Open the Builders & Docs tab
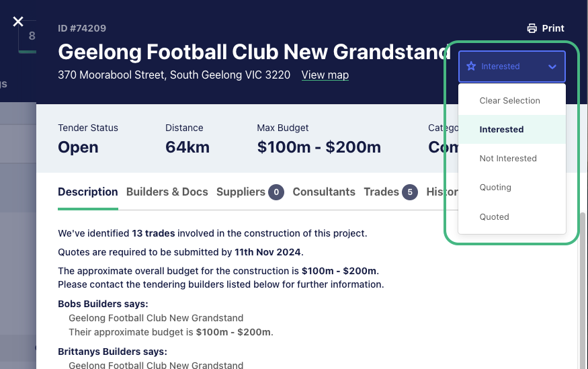588x369 pixels. click(167, 192)
